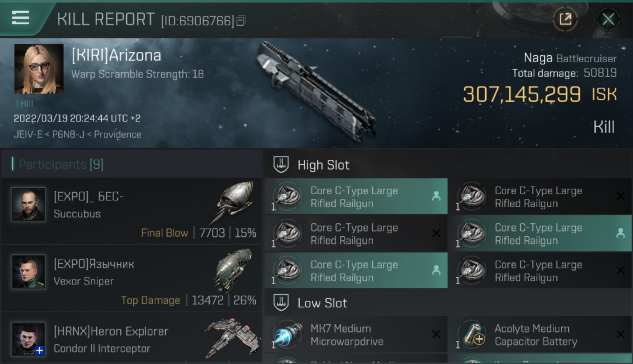Click the share export icon
This screenshot has height=364, width=633.
pos(565,19)
